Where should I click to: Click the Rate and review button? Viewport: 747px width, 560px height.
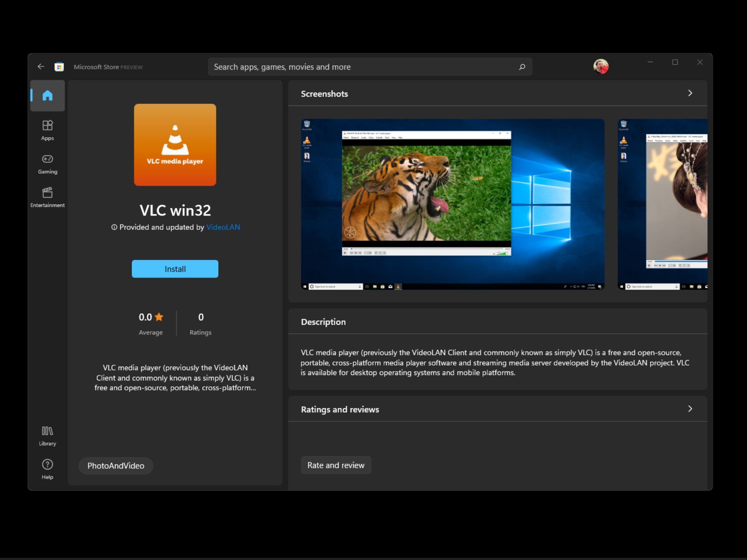[336, 465]
